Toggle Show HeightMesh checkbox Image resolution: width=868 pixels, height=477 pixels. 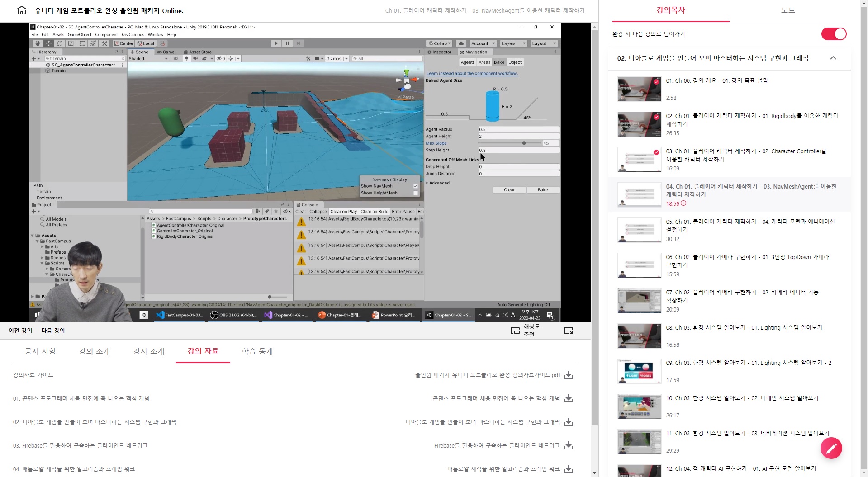point(415,193)
